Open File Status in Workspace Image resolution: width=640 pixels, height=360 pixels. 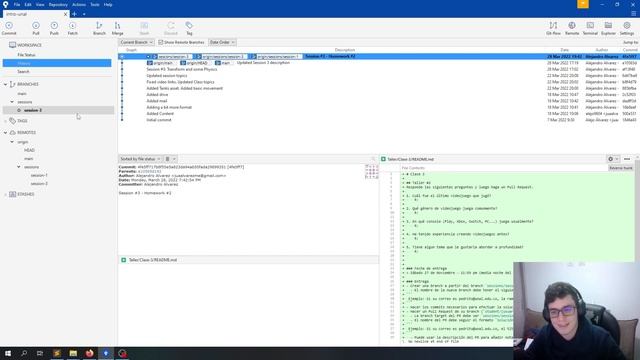coord(26,55)
